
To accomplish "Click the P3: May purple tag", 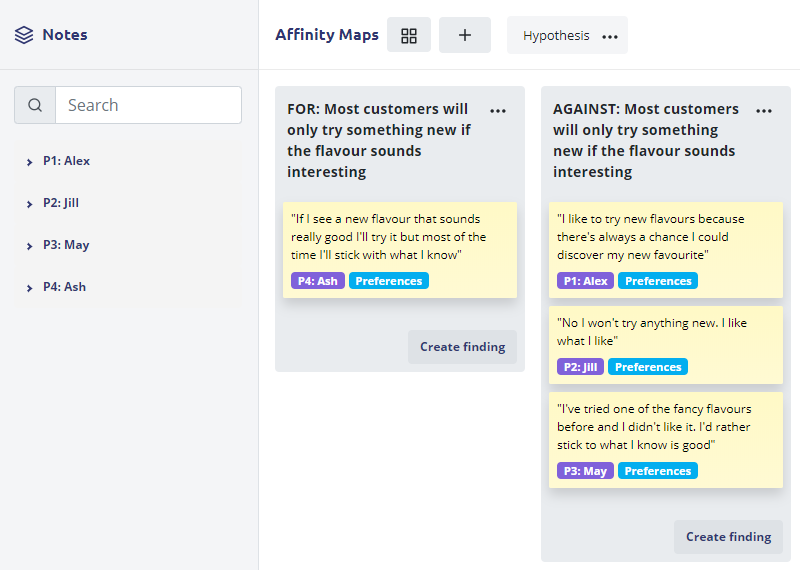I will 585,471.
